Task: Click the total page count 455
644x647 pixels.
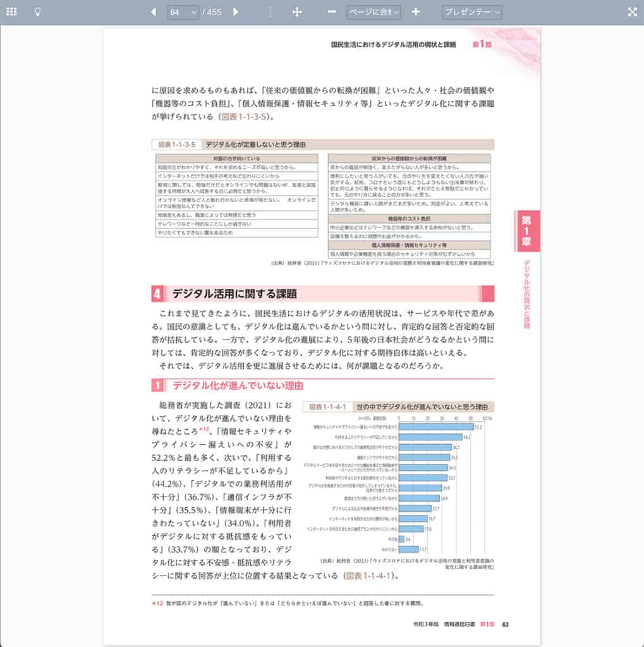Action: pos(214,13)
